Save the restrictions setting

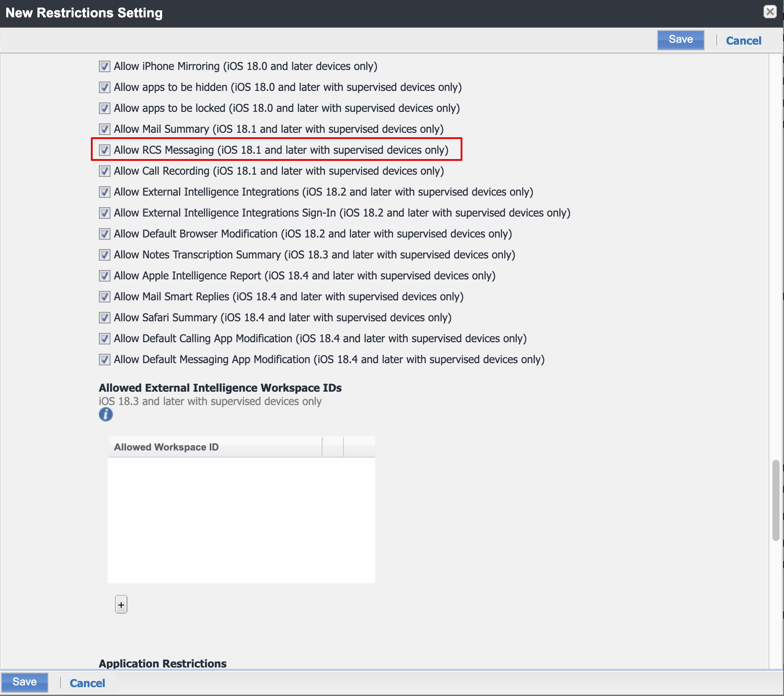[x=680, y=40]
